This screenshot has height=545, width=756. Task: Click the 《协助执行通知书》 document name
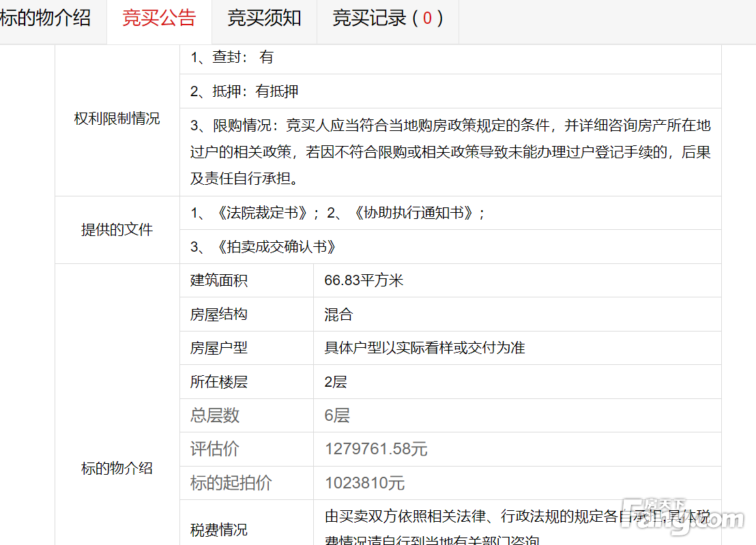[x=416, y=213]
